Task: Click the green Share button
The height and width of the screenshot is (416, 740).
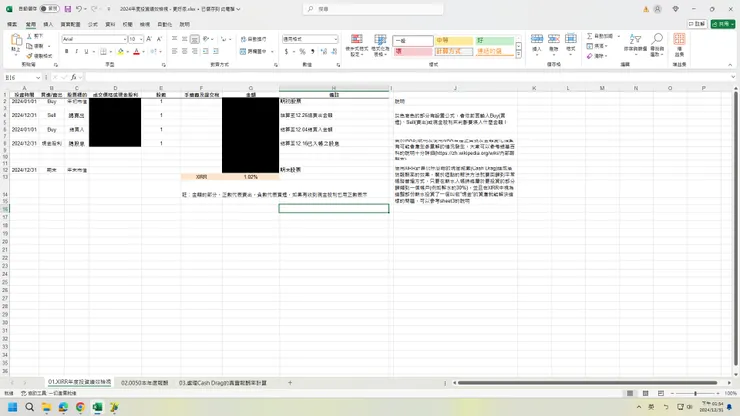Action: click(723, 24)
